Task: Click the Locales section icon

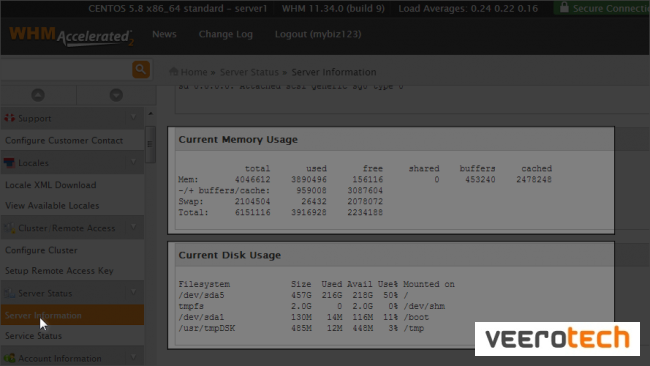Action: pyautogui.click(x=9, y=162)
